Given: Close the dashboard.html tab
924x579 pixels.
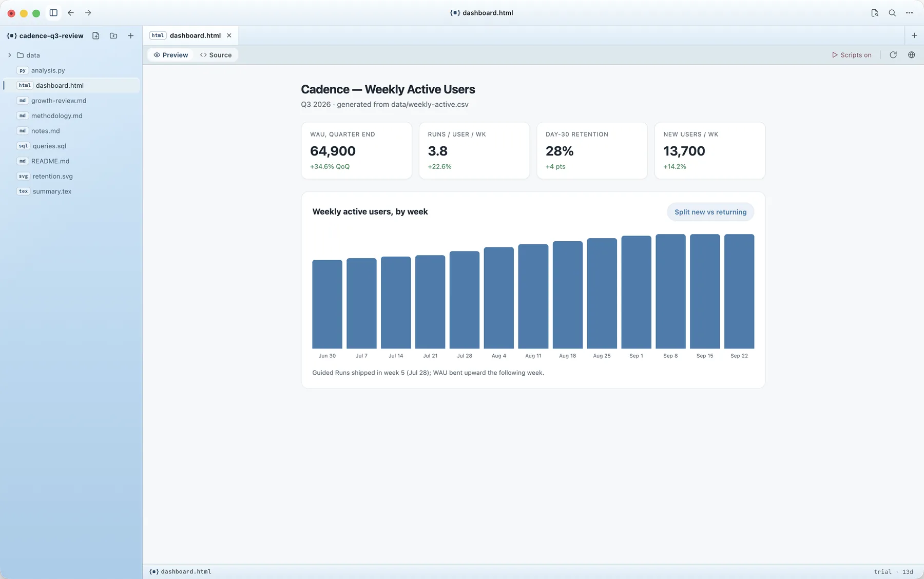Looking at the screenshot, I should (229, 35).
